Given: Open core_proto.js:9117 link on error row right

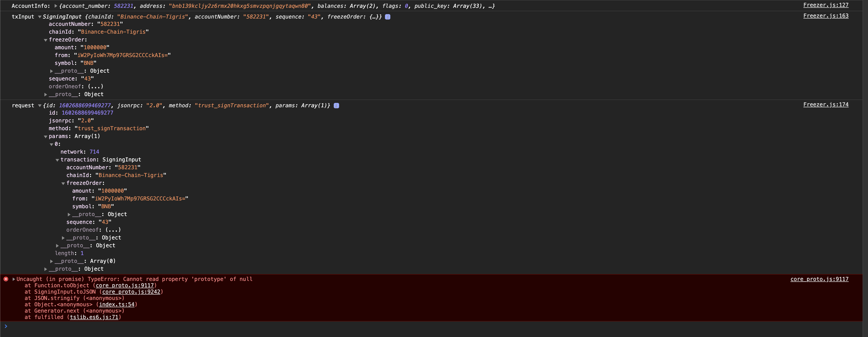Looking at the screenshot, I should [x=819, y=279].
